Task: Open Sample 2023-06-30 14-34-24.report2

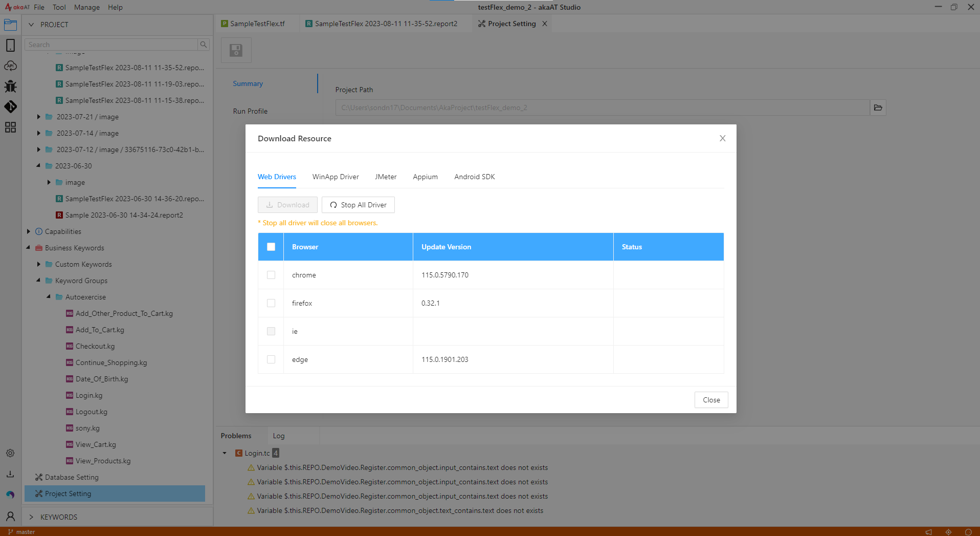Action: pos(124,215)
